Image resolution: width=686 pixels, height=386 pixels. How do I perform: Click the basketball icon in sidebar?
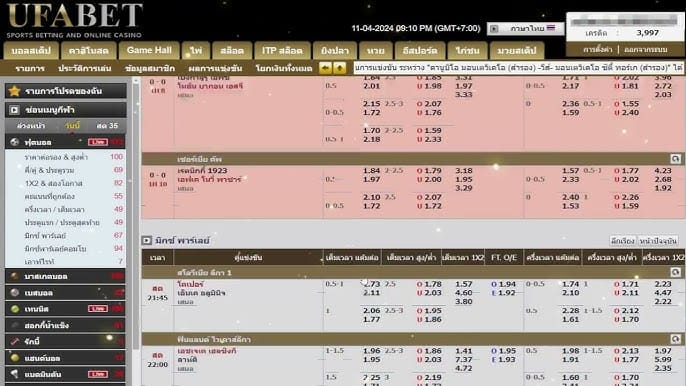pos(14,276)
